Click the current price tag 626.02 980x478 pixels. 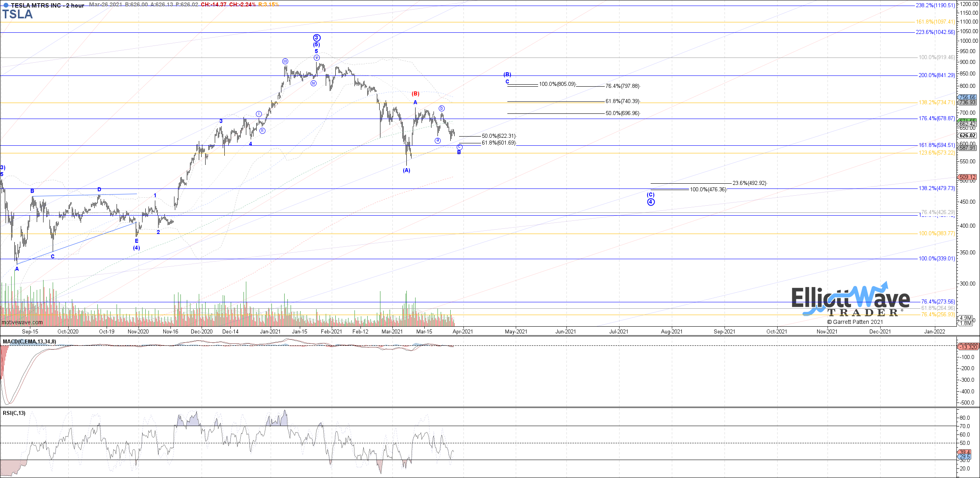(x=967, y=136)
